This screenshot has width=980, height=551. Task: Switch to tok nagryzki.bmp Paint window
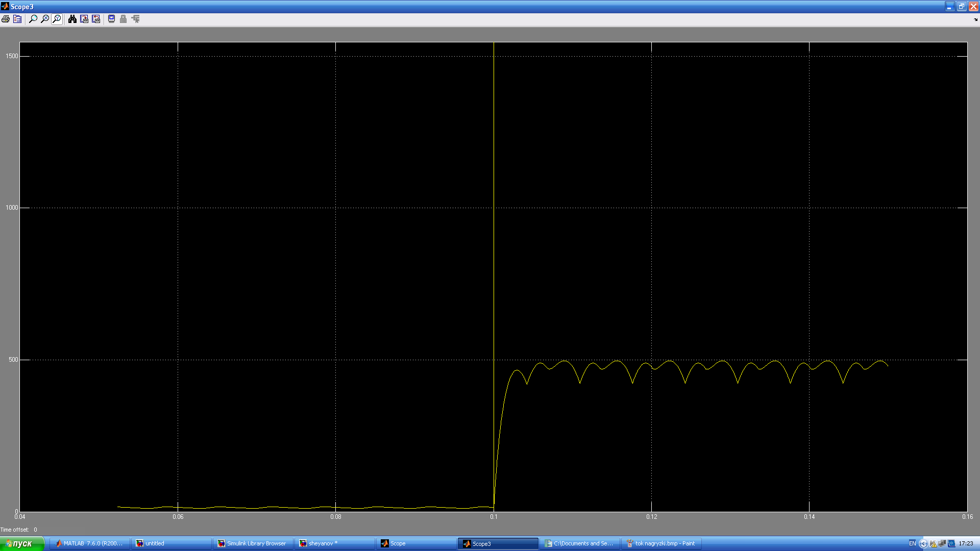(661, 543)
